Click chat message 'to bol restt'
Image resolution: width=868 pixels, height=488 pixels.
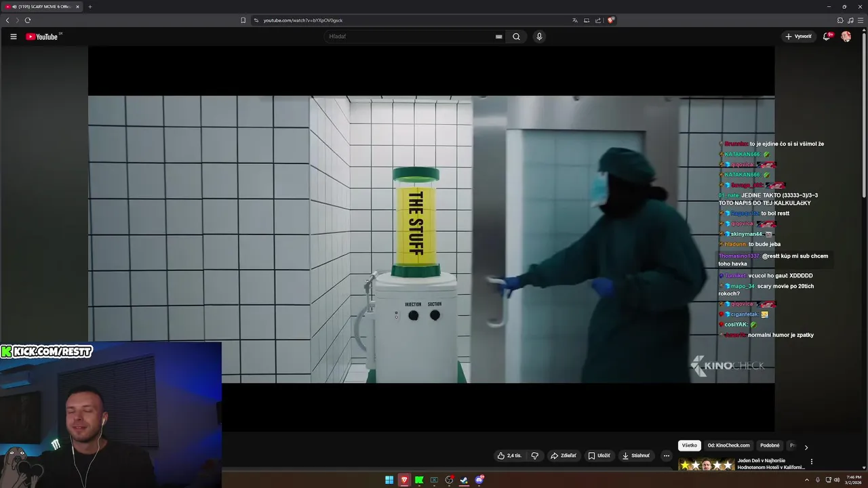tap(775, 213)
